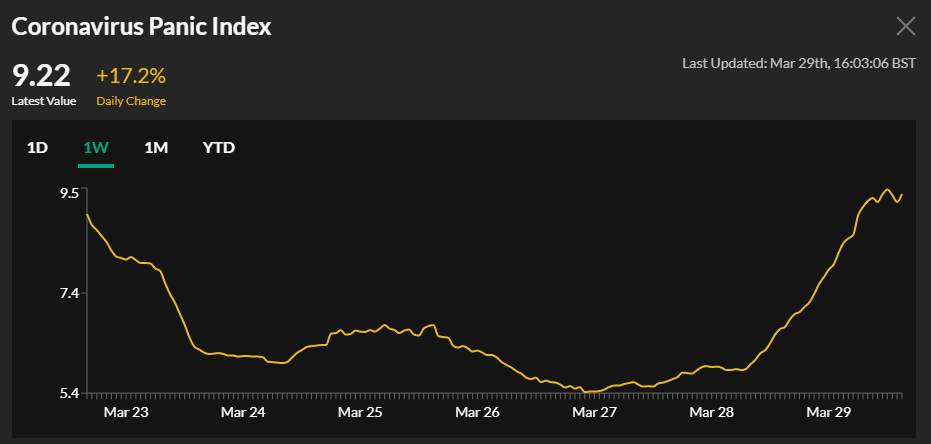
Task: Switch to the YTD range tab
Action: click(x=219, y=148)
